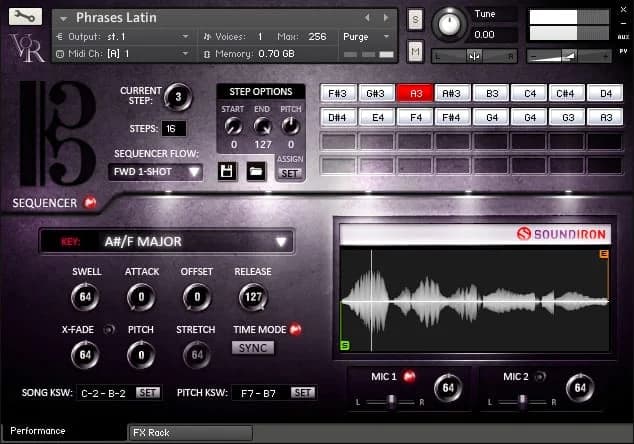Turn the Tune knob
Viewport: 634px width, 444px height.
[x=449, y=24]
